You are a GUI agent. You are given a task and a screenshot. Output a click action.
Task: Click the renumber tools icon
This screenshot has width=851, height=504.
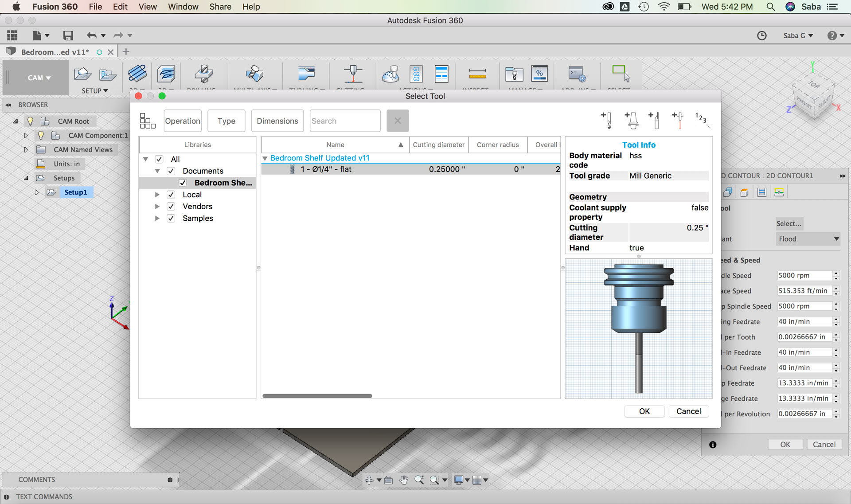(x=702, y=120)
